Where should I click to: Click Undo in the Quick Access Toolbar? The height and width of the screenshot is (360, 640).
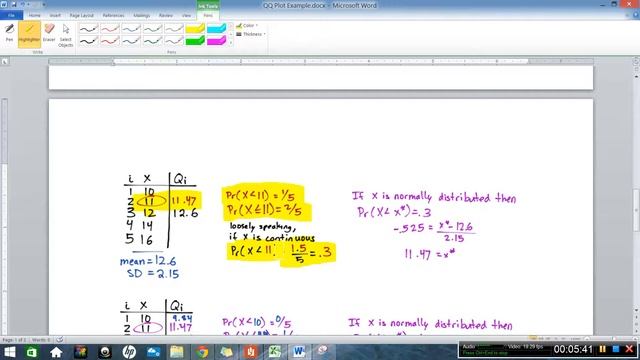[x=23, y=4]
